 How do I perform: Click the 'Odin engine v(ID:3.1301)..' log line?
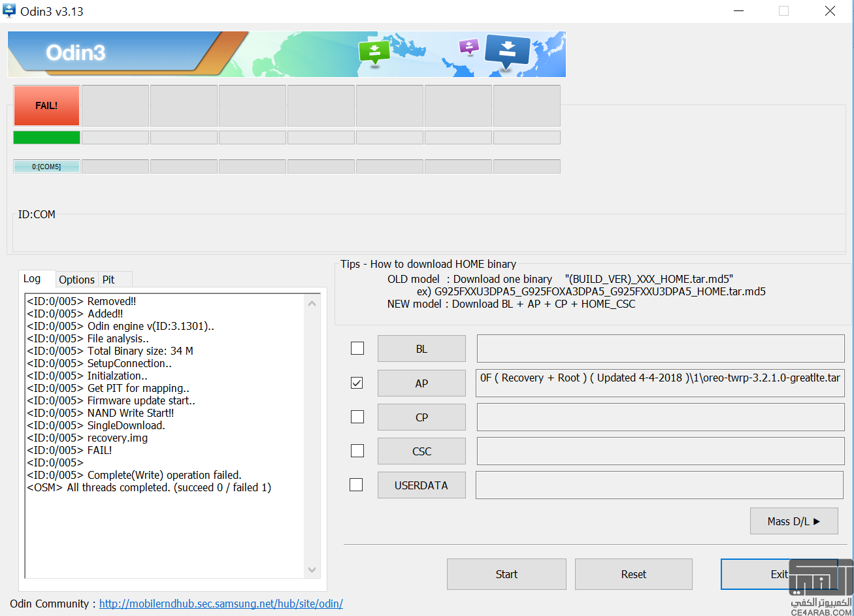121,326
